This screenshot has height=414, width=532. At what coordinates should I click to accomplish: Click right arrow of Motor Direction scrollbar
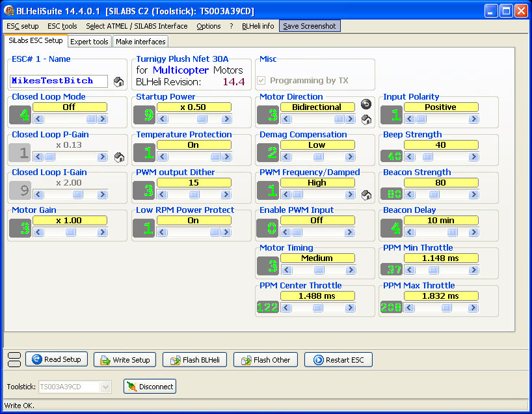point(350,119)
